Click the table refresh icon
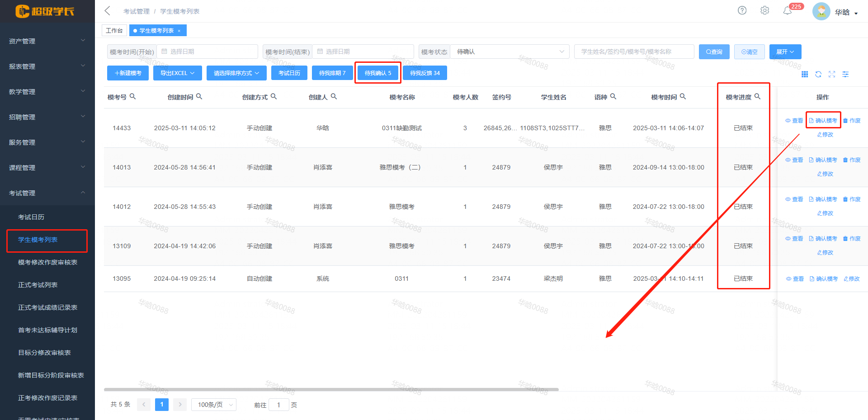 tap(818, 74)
